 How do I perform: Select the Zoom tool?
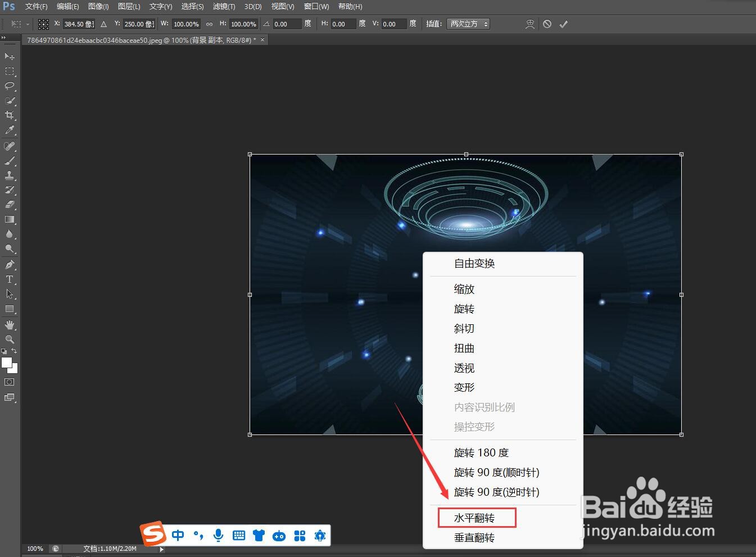pyautogui.click(x=9, y=339)
